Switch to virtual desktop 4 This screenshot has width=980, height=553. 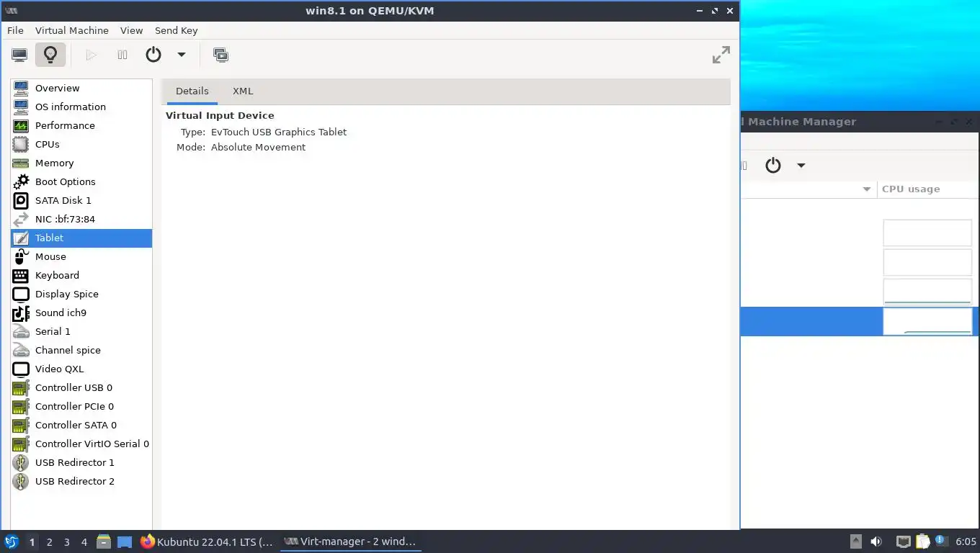point(84,542)
